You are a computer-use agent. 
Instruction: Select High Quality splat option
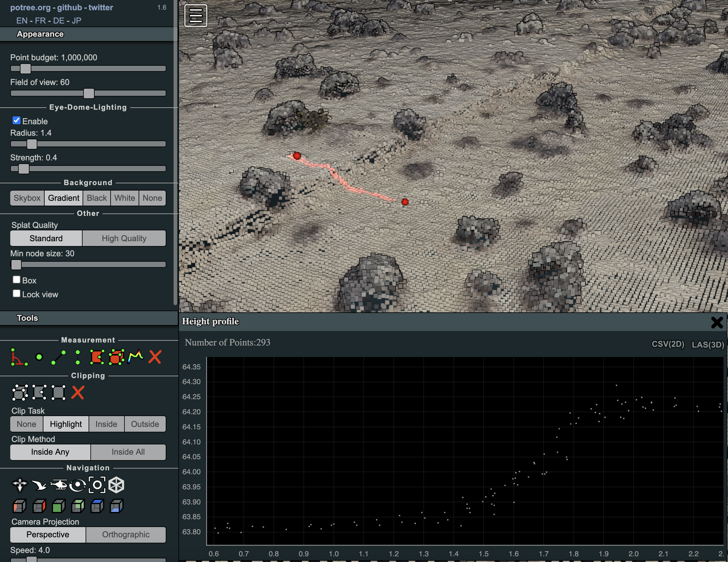tap(124, 238)
